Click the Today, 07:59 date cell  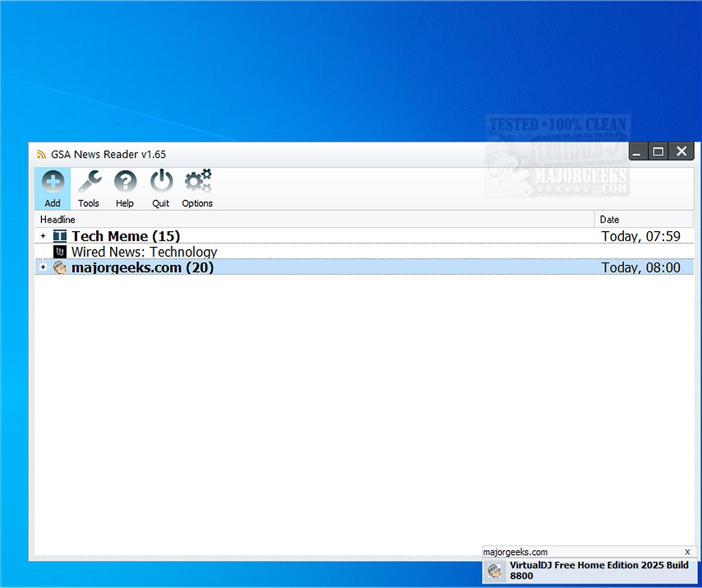(x=641, y=236)
